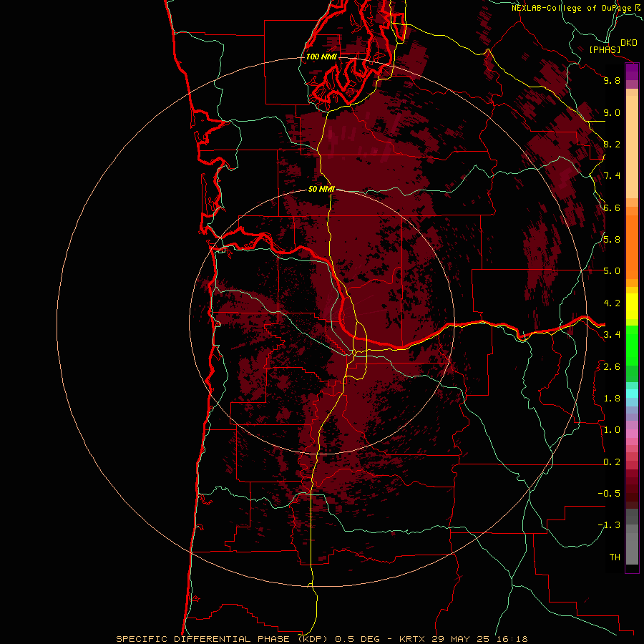Click the purple segment atop the color bar

coord(632,72)
